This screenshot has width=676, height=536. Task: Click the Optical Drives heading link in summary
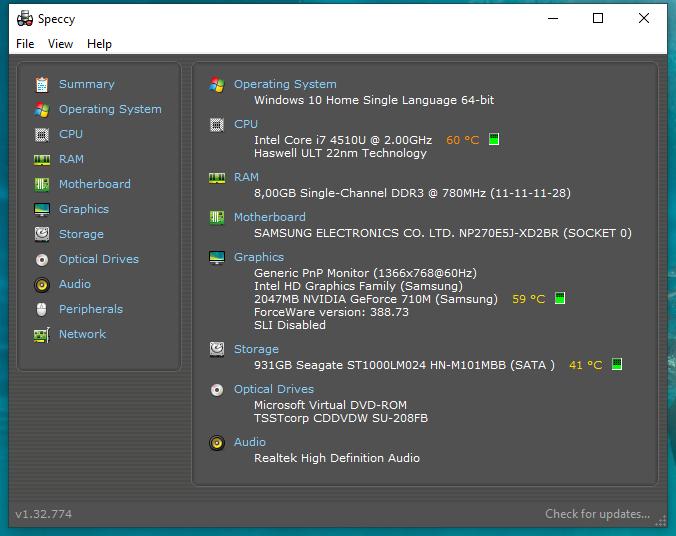pos(274,389)
